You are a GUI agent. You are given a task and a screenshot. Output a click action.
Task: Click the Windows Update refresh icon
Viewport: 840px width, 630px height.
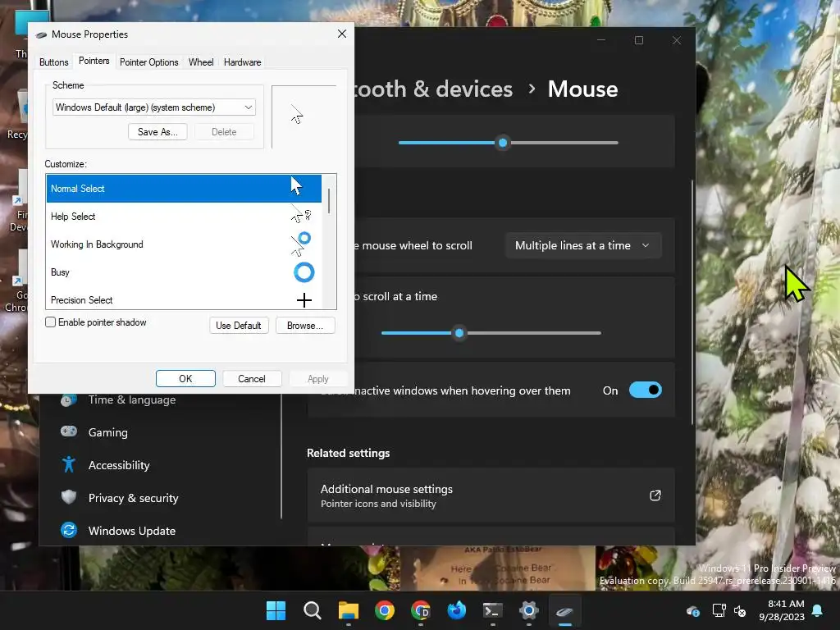coord(69,531)
